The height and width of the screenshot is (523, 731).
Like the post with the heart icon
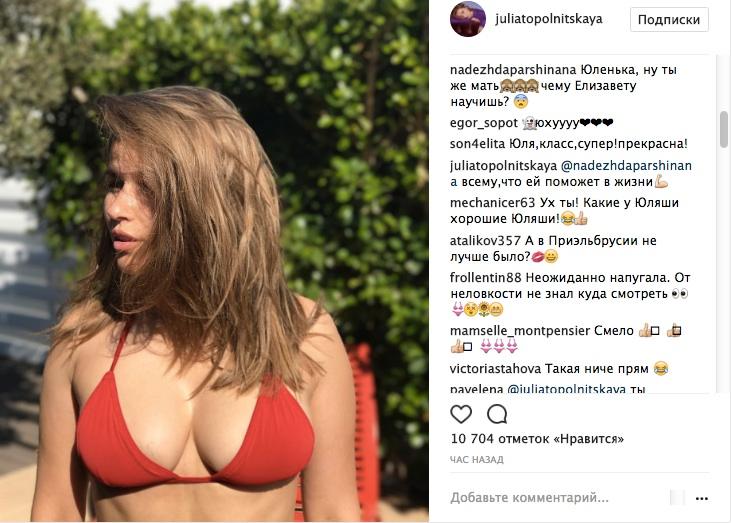coord(461,414)
